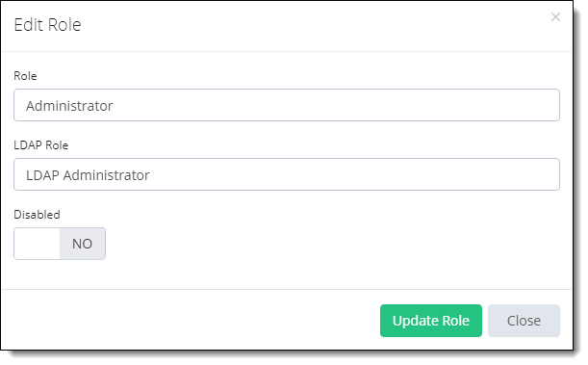Click the white handle of the Disabled switch
This screenshot has width=588, height=365.
pos(37,244)
